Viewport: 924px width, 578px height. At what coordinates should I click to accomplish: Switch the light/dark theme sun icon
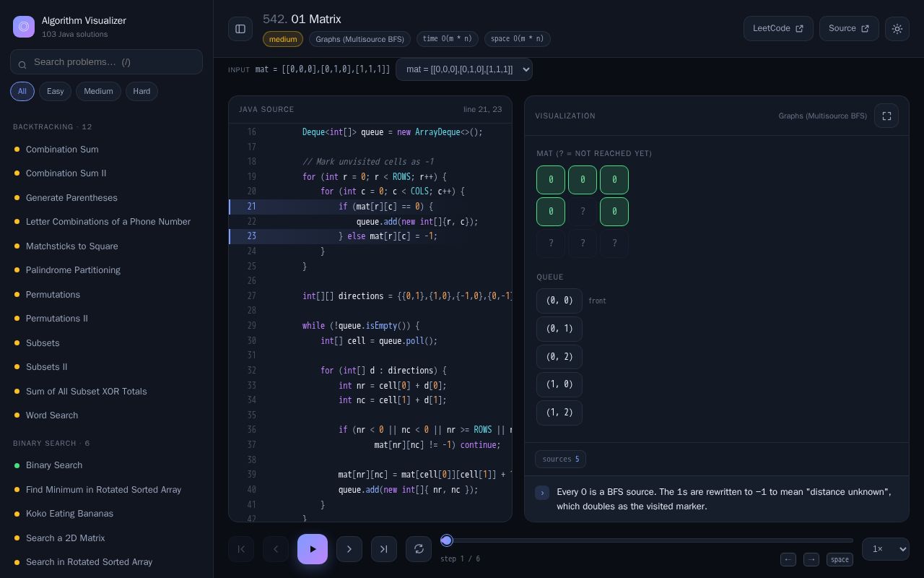coord(897,29)
